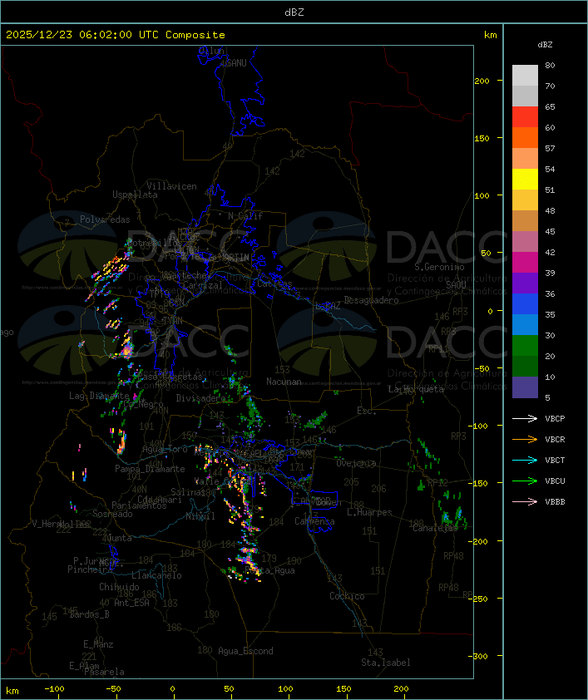Click the 'Chihuido' map label
The width and height of the screenshot is (588, 700).
point(119,587)
